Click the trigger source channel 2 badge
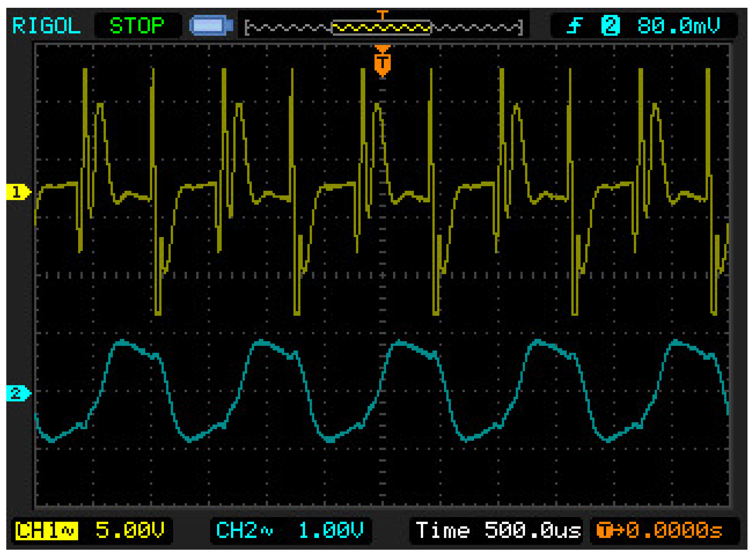Screen dimensions: 754x560 (610, 26)
